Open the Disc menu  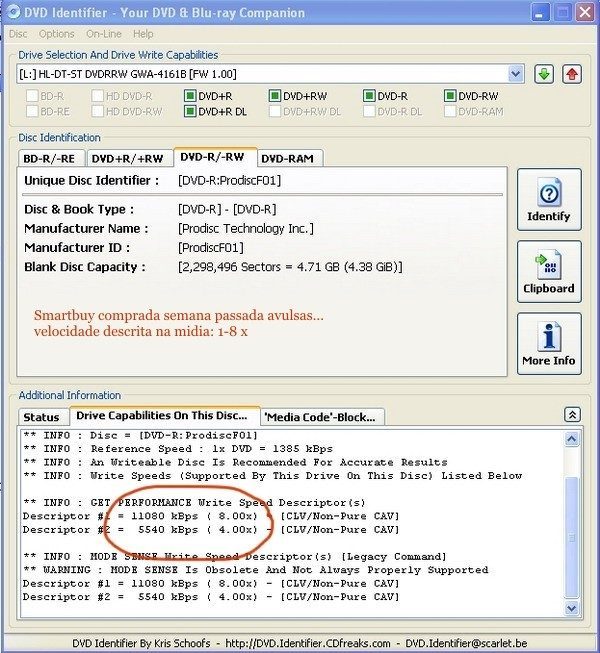click(x=18, y=34)
